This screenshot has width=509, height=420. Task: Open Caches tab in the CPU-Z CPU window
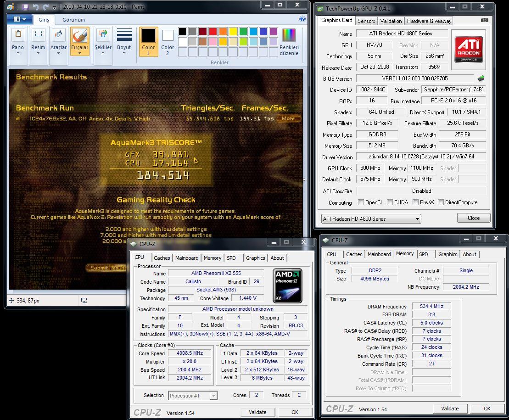(162, 258)
